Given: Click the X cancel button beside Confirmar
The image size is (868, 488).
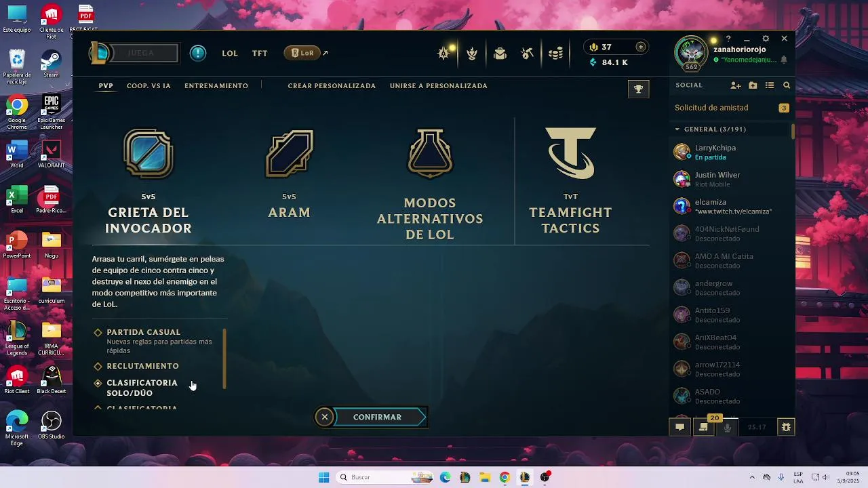Looking at the screenshot, I should [x=325, y=417].
